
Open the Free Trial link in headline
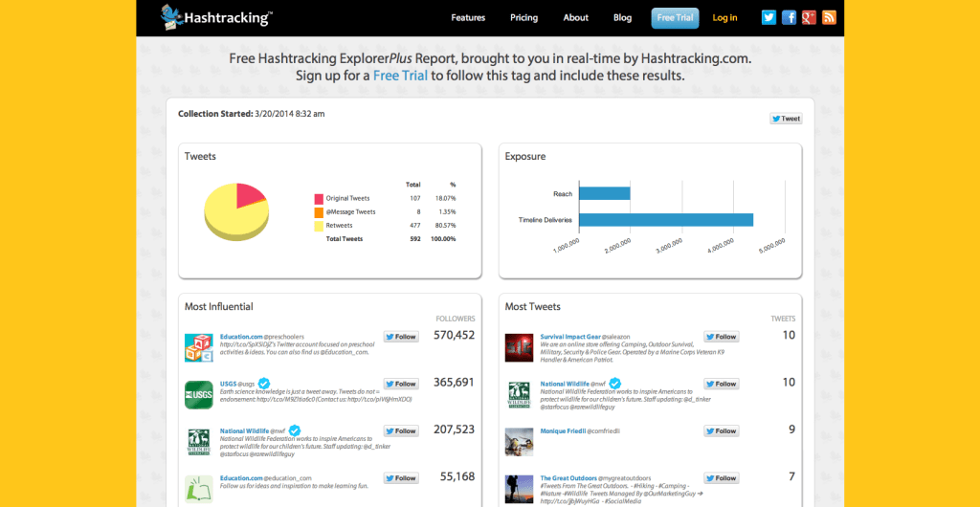click(x=400, y=76)
